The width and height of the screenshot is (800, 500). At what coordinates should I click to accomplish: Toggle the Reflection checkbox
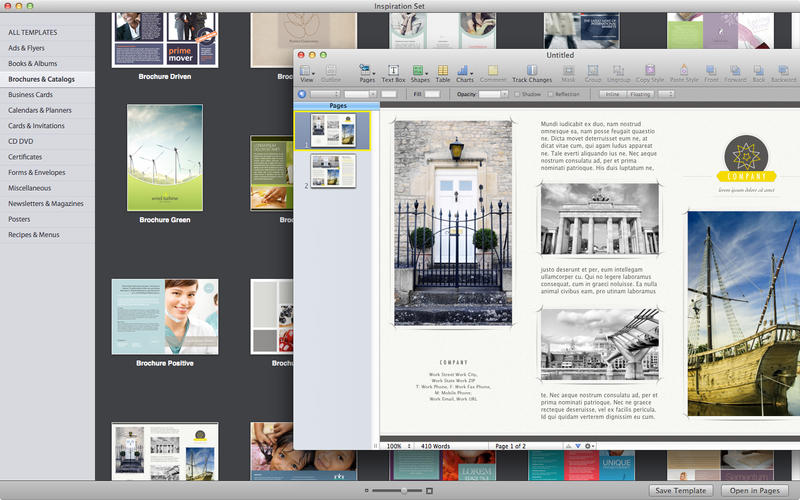(549, 94)
